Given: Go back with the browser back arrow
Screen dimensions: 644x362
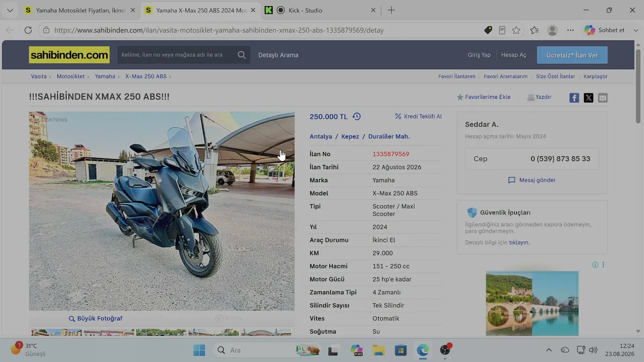Looking at the screenshot, I should tap(10, 30).
